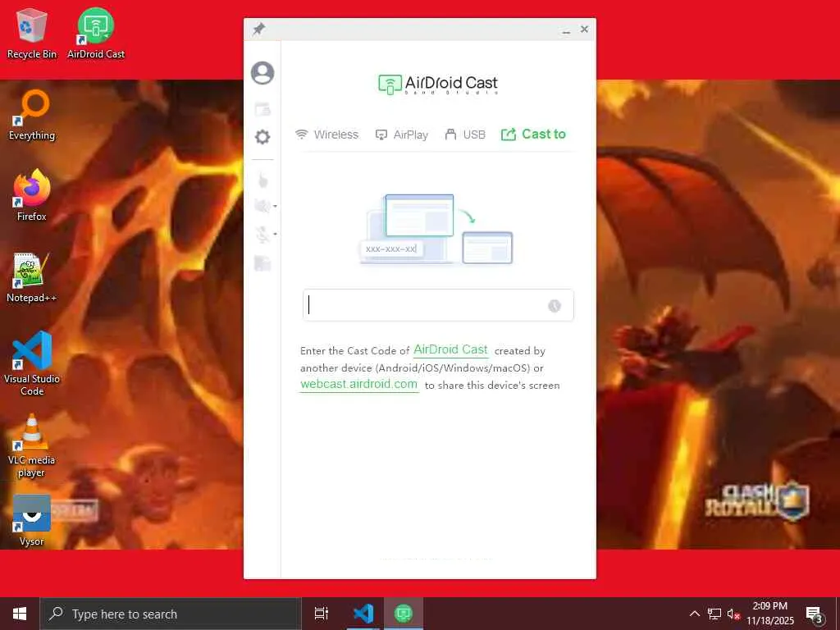Select the Firefox desktop shortcut
Screen dimensions: 840x630
tap(32, 195)
